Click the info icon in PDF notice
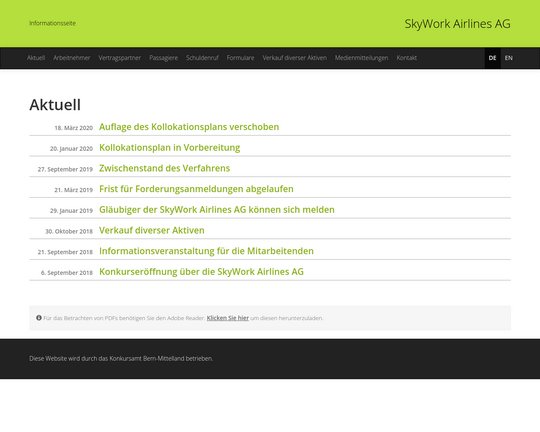The width and height of the screenshot is (540, 432). click(x=39, y=318)
